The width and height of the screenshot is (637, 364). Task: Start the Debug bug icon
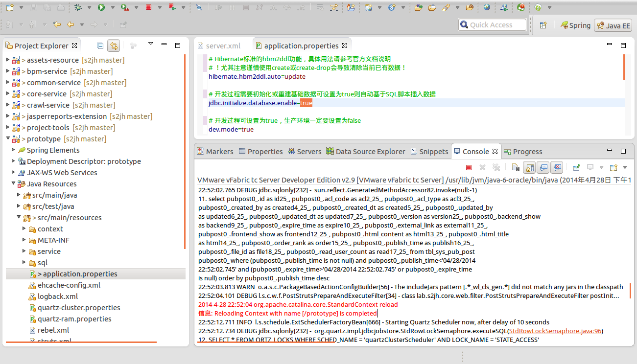coord(78,7)
